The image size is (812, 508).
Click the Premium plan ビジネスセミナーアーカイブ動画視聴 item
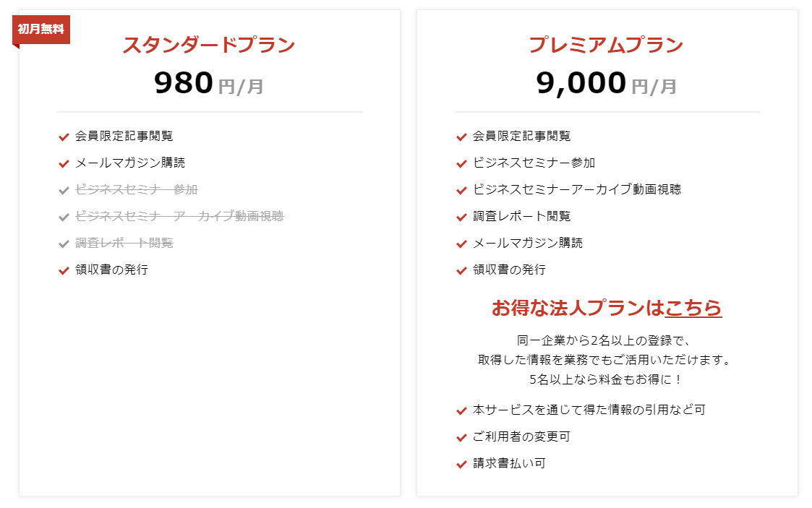577,189
